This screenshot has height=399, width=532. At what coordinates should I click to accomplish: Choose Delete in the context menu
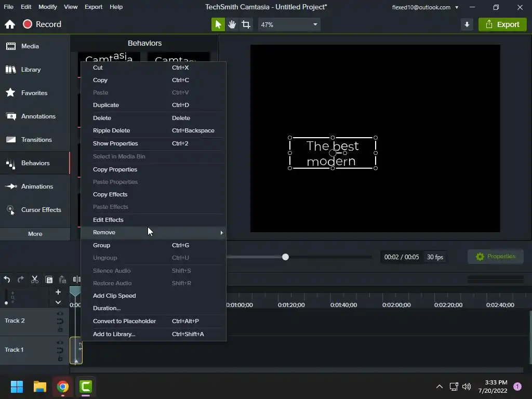(153, 118)
